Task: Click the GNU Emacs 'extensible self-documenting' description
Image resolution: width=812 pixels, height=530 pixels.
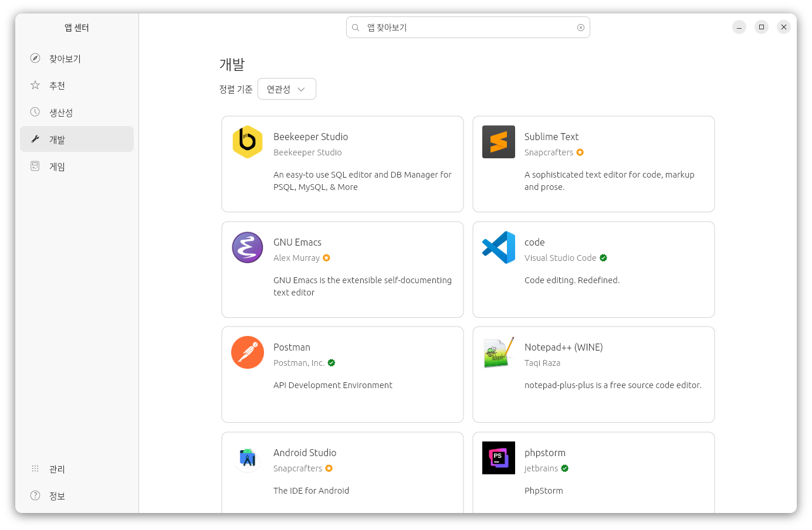Action: [363, 286]
